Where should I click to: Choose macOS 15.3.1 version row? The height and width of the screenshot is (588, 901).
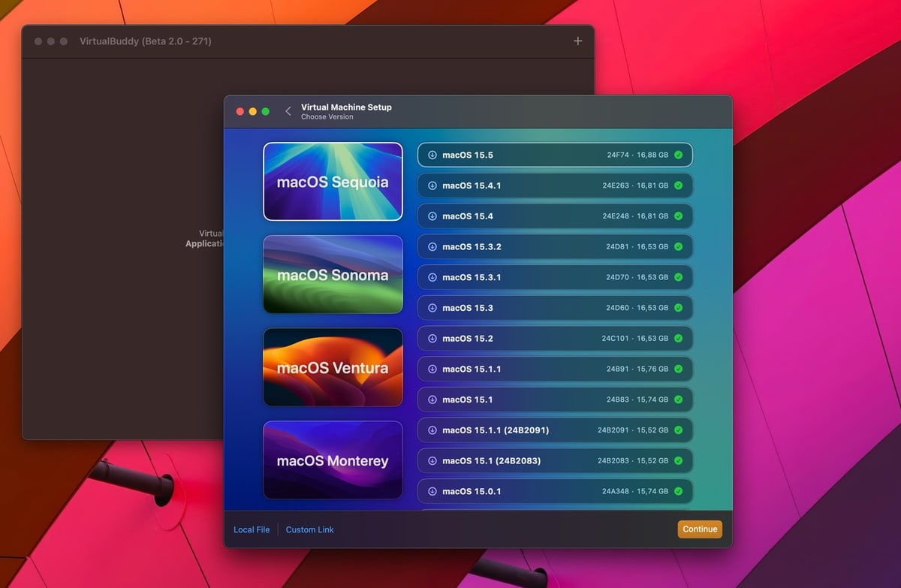[554, 277]
